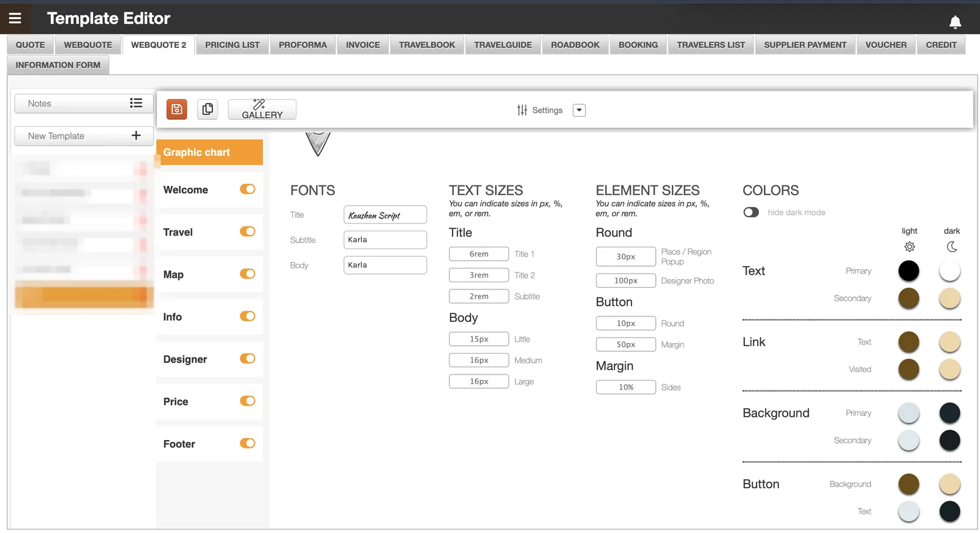Select the Subtitle font Karla field
This screenshot has width=980, height=533.
385,240
